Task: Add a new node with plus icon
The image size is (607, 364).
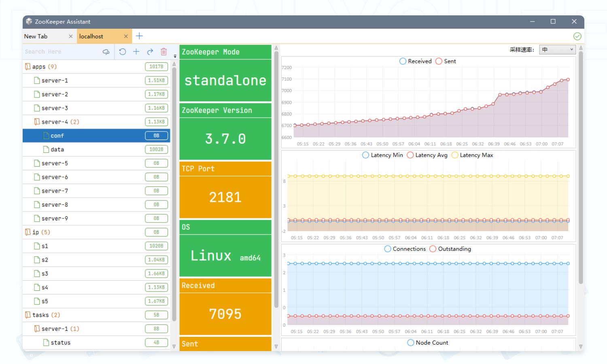Action: pyautogui.click(x=136, y=52)
